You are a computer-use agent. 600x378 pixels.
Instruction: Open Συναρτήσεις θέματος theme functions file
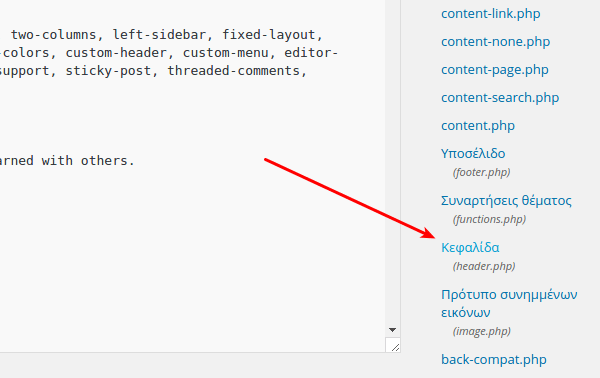[x=506, y=200]
